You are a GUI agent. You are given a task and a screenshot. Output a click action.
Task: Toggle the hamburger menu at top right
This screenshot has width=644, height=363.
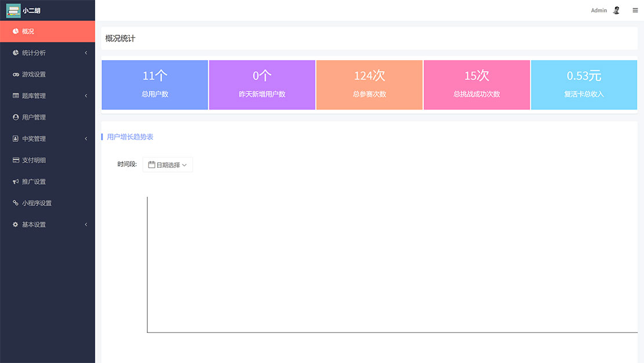coord(635,10)
